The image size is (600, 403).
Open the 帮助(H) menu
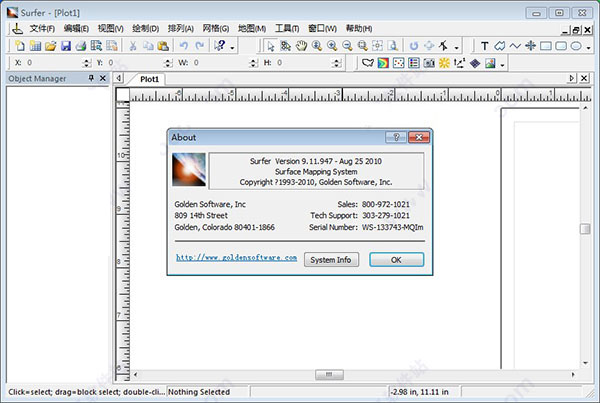[359, 28]
